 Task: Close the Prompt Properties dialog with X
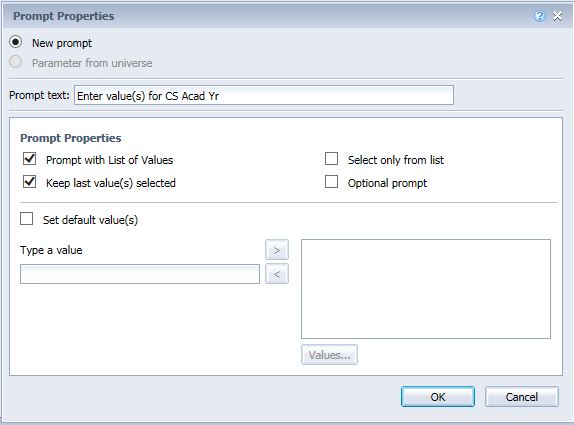tap(558, 16)
